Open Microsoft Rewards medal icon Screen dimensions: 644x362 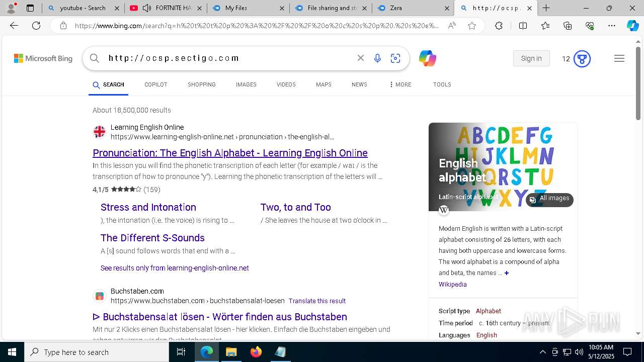(x=582, y=59)
